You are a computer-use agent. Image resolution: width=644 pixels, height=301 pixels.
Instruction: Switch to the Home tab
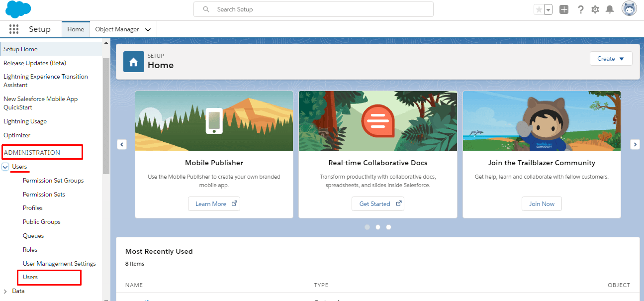coord(76,29)
